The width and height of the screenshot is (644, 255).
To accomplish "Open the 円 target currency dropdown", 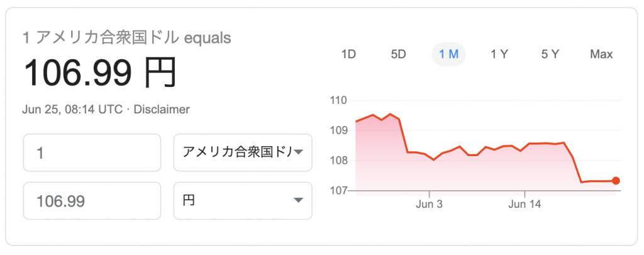I will point(243,201).
